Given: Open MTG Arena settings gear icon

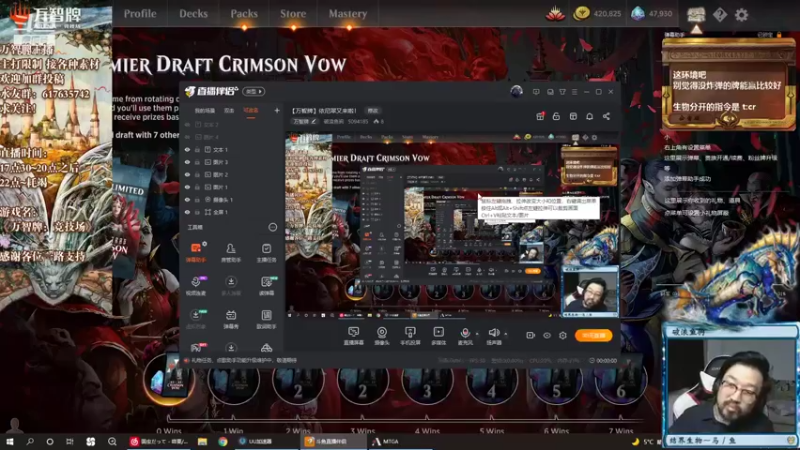Looking at the screenshot, I should coord(741,14).
